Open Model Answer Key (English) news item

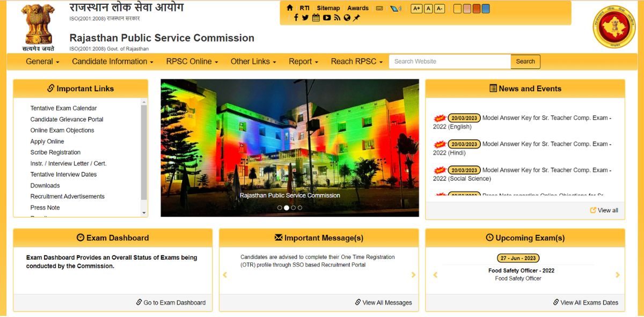tap(522, 122)
